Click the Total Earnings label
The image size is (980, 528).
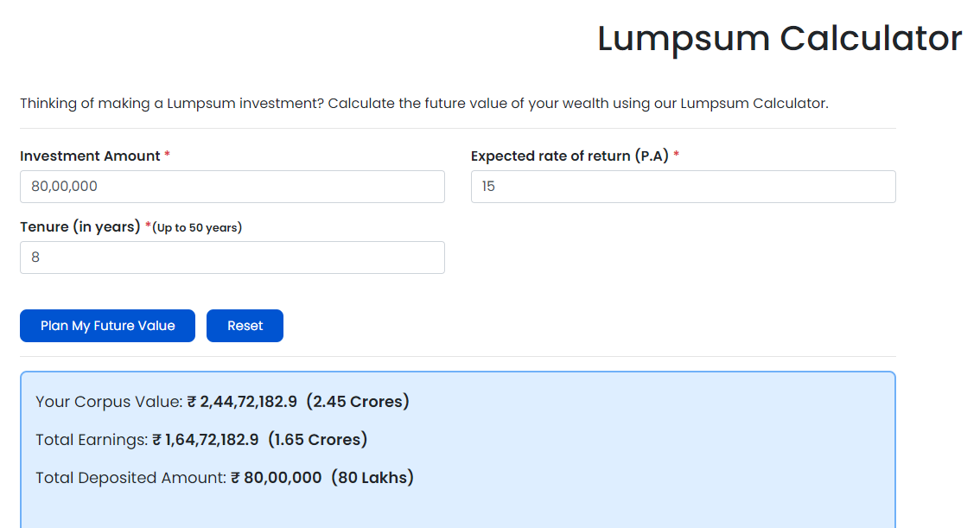(92, 440)
